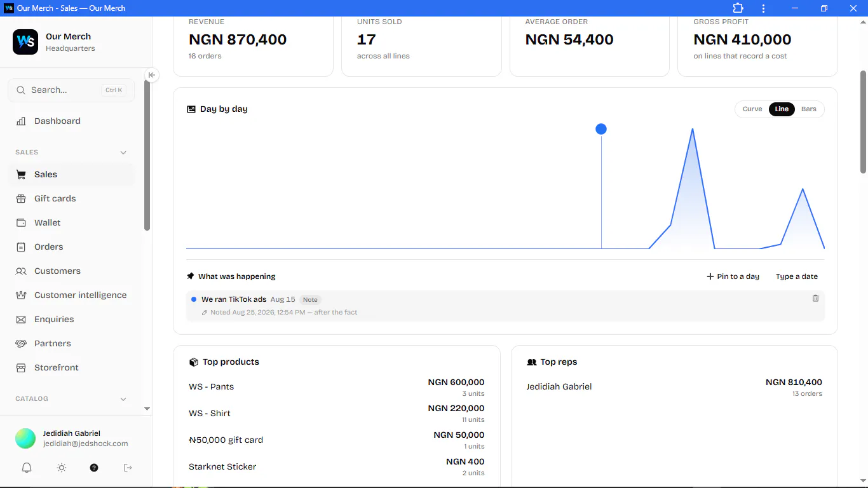This screenshot has width=868, height=488.
Task: Click the search magnifier icon
Action: (x=21, y=90)
